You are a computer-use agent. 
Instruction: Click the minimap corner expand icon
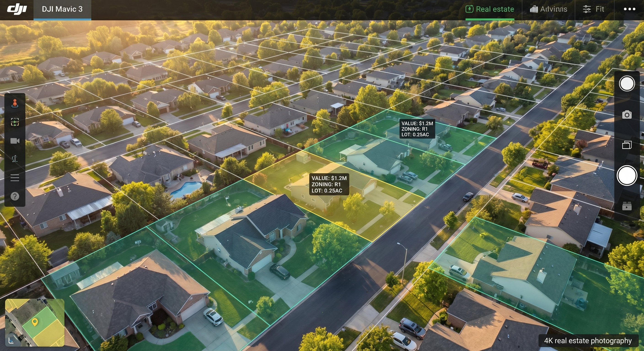point(11,340)
